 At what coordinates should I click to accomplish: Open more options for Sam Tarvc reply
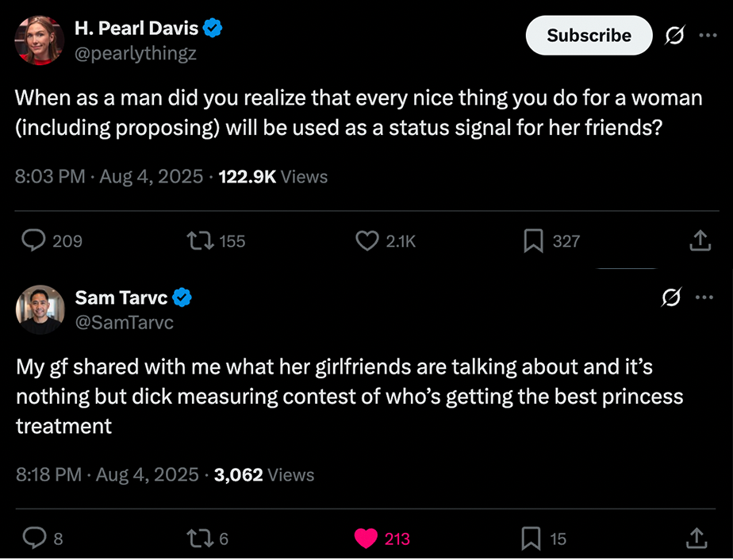[x=704, y=298]
